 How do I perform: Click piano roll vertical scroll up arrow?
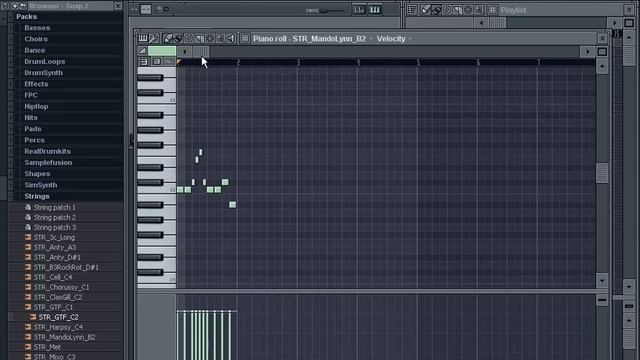[x=602, y=66]
